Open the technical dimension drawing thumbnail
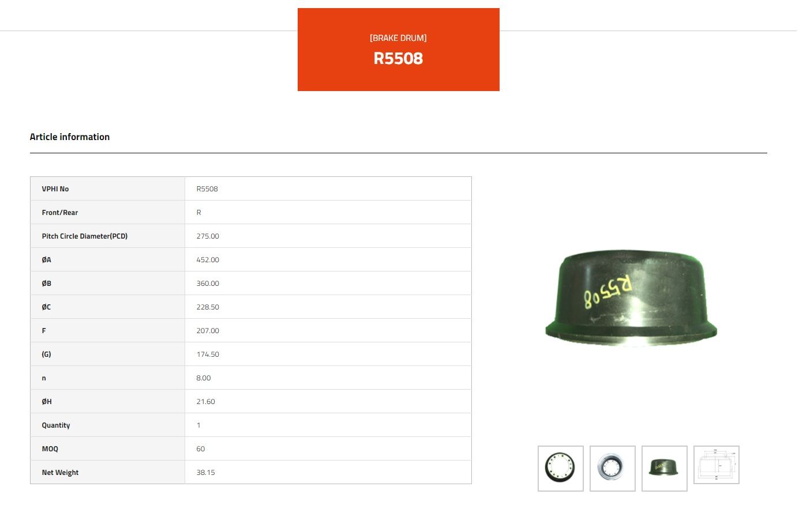Screen dimensions: 799x532 pos(716,465)
